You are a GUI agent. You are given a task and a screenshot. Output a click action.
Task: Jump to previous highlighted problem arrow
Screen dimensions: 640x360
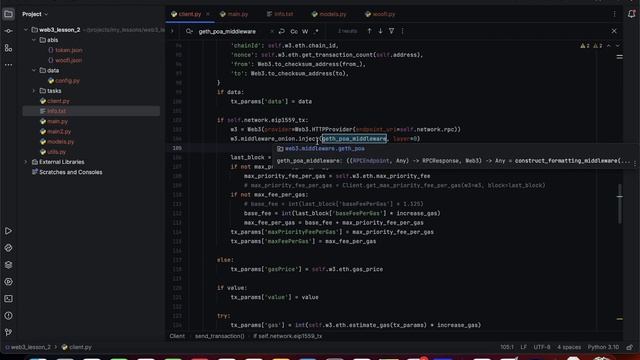[x=609, y=46]
